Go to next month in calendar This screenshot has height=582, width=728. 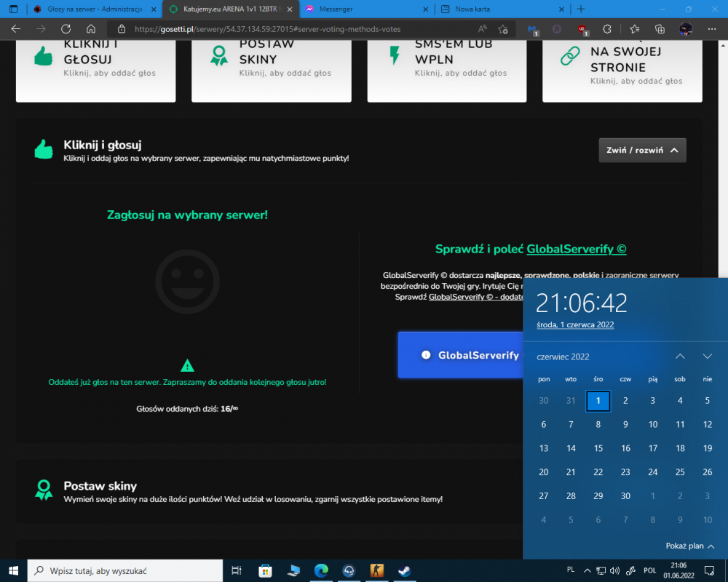click(x=707, y=356)
